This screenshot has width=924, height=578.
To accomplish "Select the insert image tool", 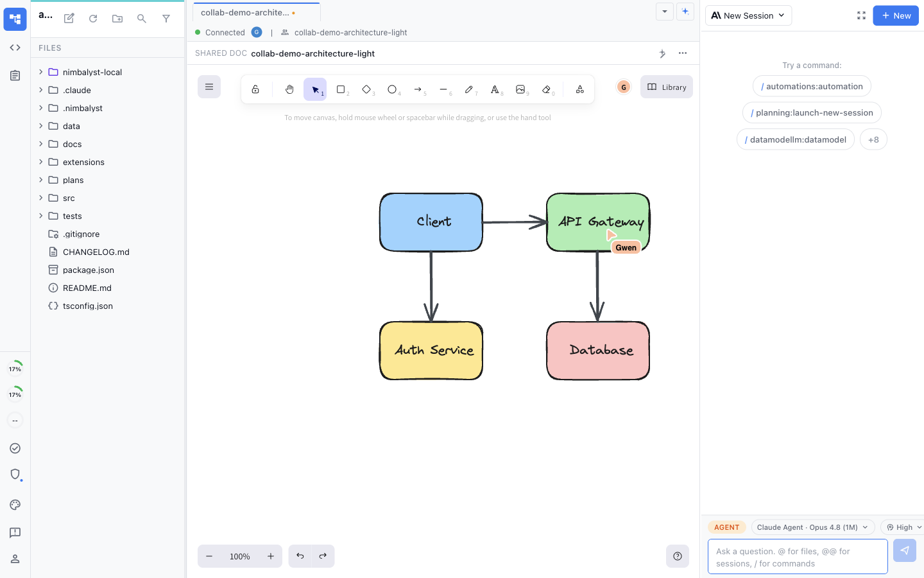I will click(x=520, y=90).
